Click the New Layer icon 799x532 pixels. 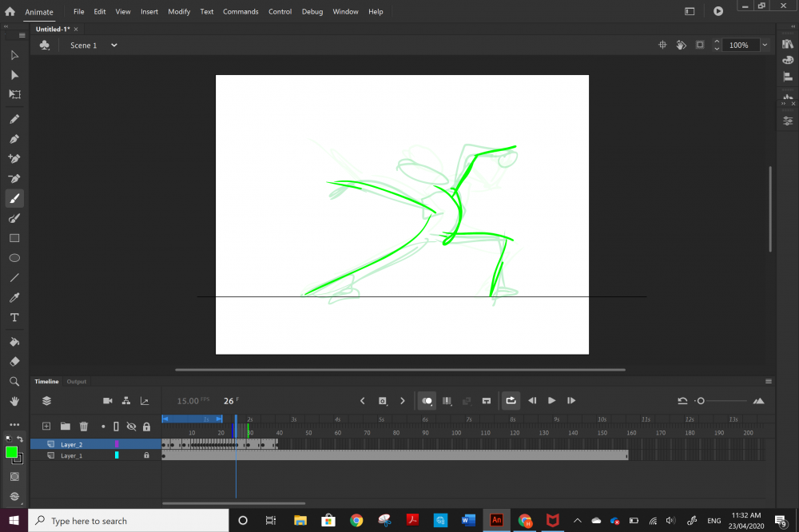46,427
